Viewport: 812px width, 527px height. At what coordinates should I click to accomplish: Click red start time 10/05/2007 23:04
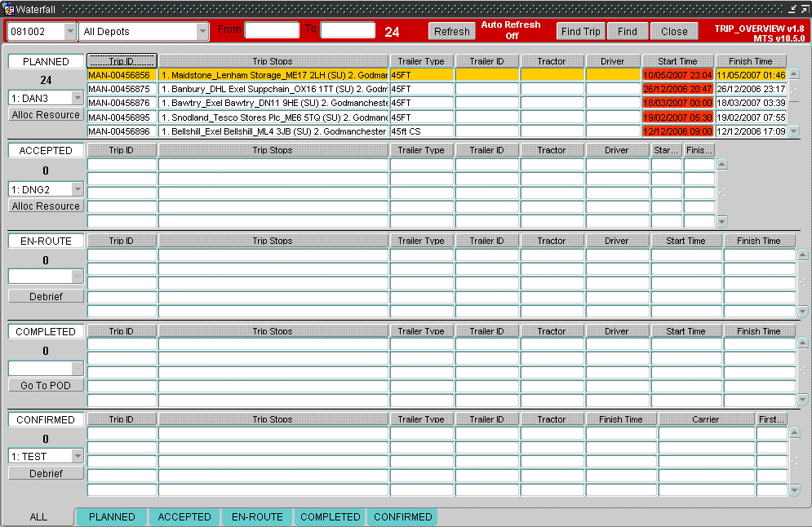[x=678, y=75]
